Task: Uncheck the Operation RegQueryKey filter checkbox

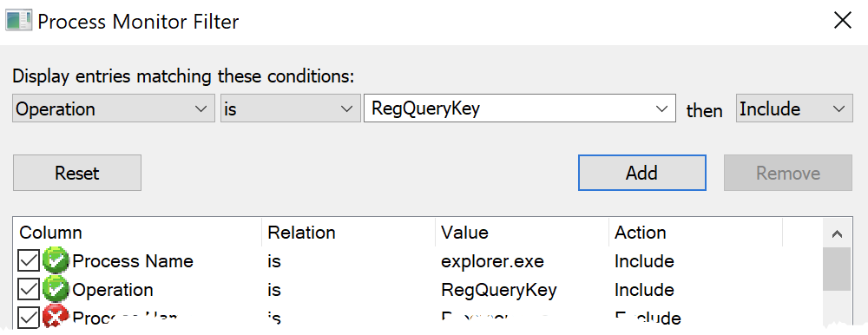Action: [x=29, y=290]
